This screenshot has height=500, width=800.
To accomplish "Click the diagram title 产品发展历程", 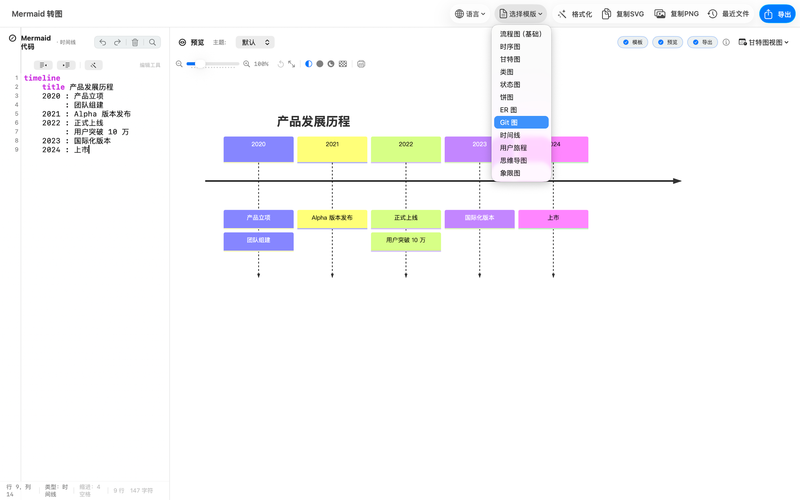I will tap(313, 121).
